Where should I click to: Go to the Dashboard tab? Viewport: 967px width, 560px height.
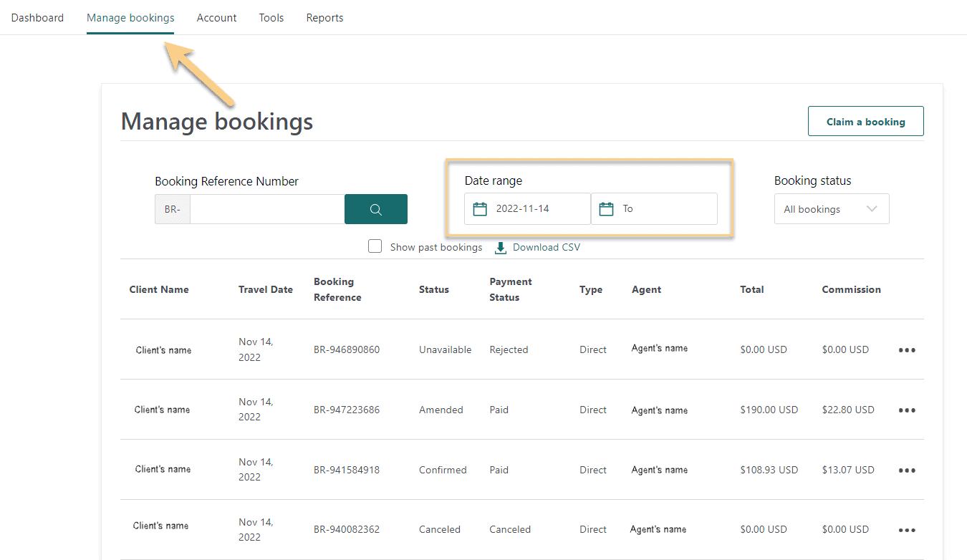click(x=37, y=17)
